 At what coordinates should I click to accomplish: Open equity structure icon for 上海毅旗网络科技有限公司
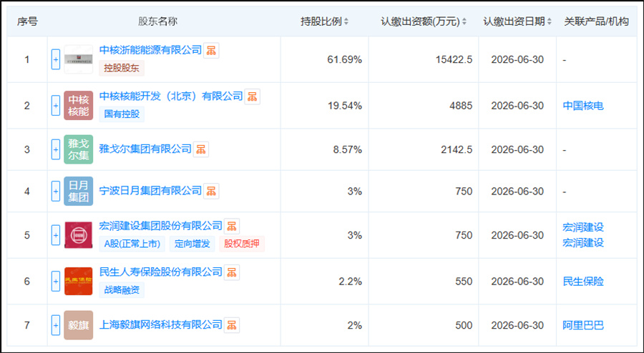click(232, 325)
